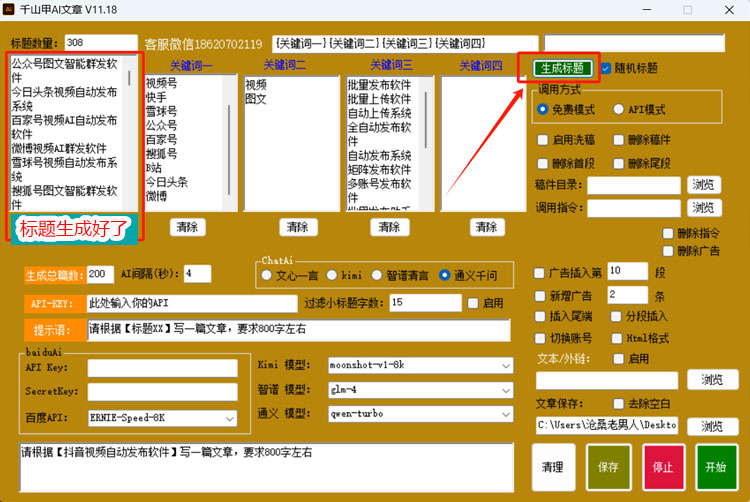Select 智谱清言 ChatAi option
The image size is (750, 502).
pos(377,275)
